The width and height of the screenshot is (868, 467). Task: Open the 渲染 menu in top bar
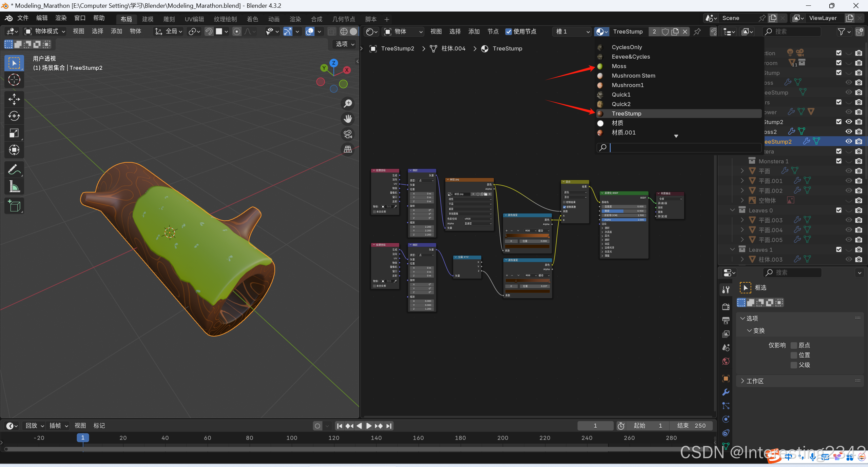click(61, 18)
